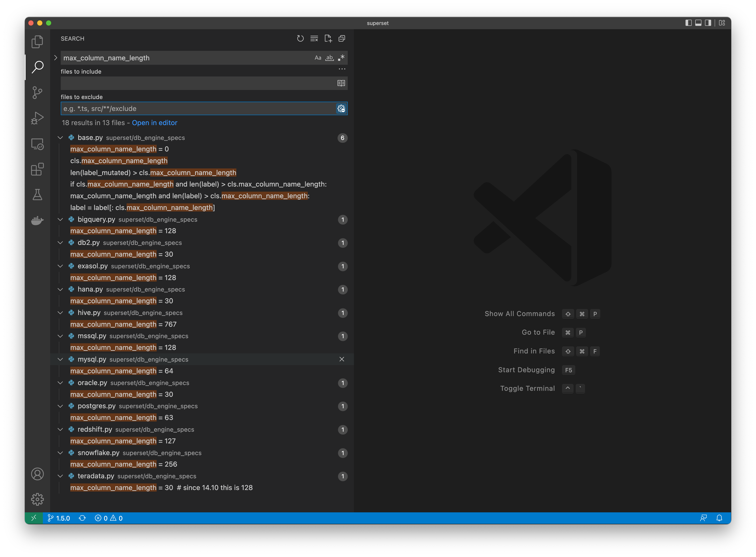Viewport: 756px width, 557px height.
Task: Open a new Search Editor
Action: [x=328, y=38]
